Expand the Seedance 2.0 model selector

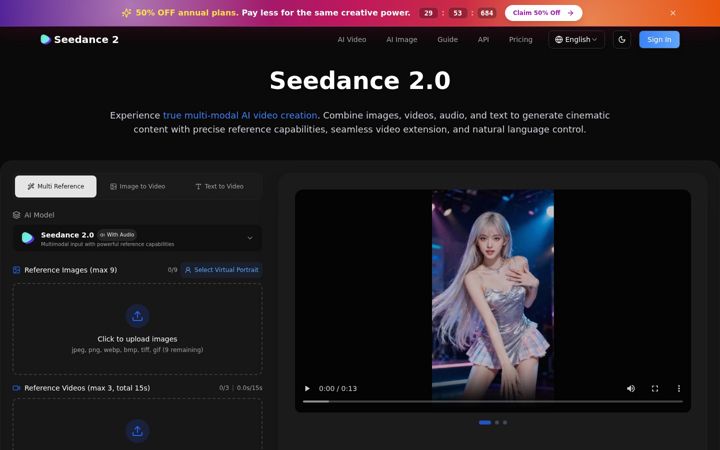pos(137,238)
